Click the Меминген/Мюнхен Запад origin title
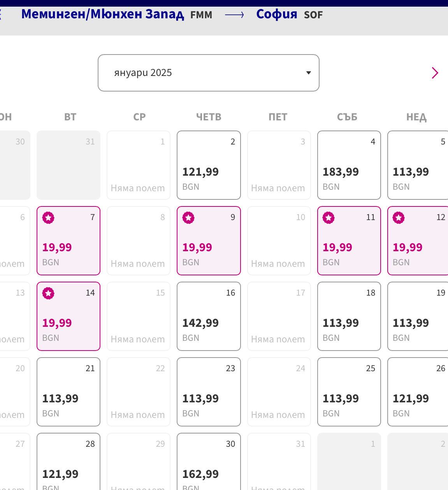 102,14
